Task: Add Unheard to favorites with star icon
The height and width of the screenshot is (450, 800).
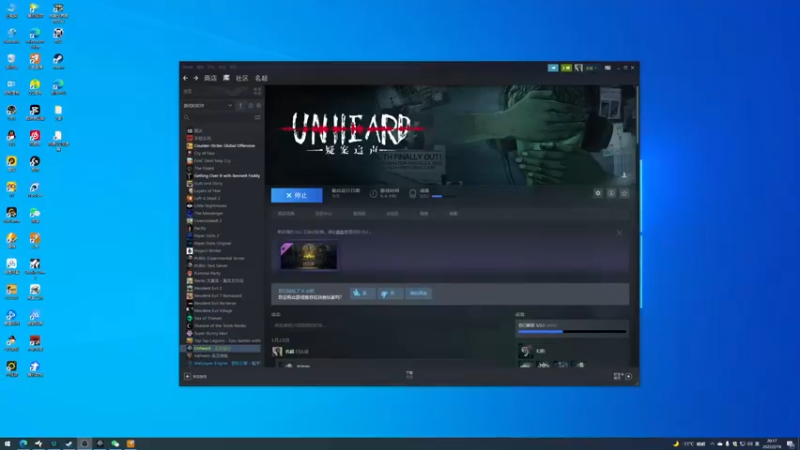Action: (x=624, y=193)
